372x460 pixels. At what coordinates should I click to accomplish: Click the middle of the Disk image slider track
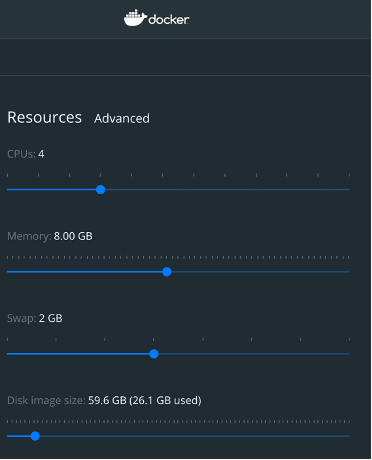click(x=178, y=436)
